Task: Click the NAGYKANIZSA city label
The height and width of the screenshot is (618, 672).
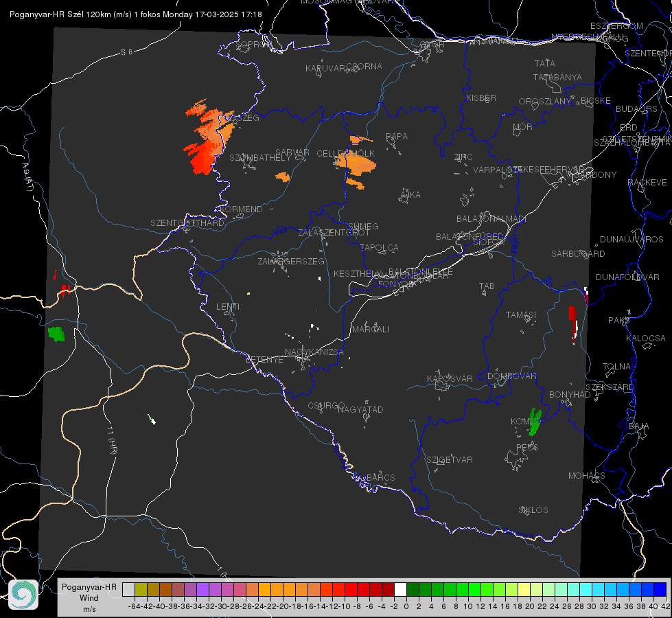Action: pos(314,352)
